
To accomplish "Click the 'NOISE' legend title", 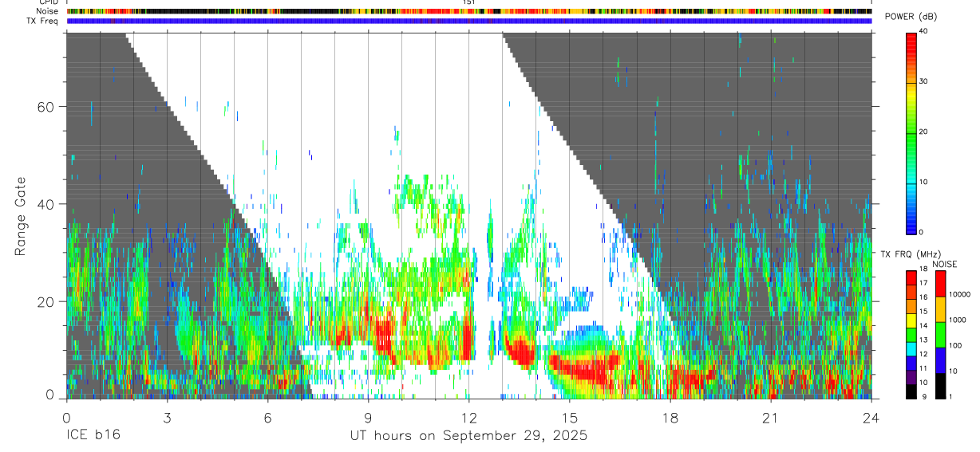I will (944, 264).
